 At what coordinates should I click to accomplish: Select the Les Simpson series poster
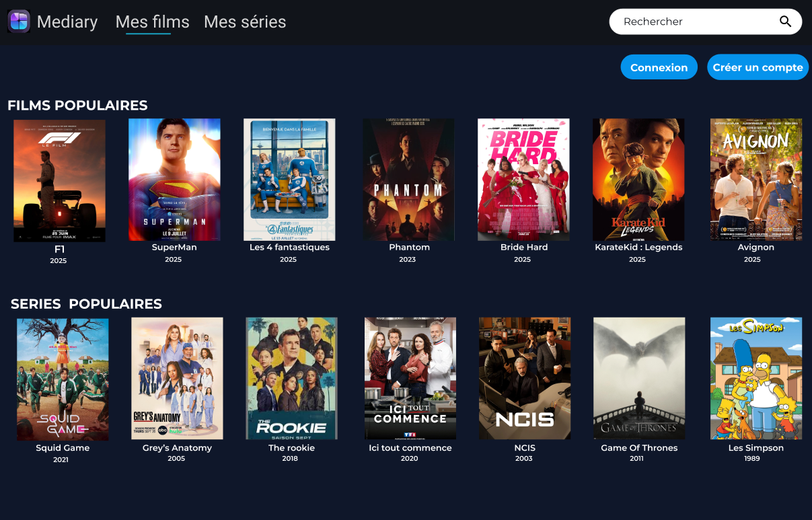(x=756, y=379)
